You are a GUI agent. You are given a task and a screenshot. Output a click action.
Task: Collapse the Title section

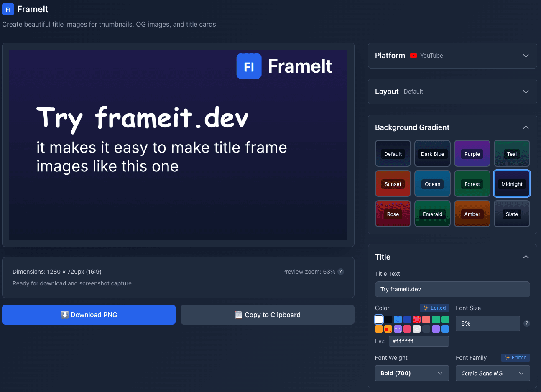(x=526, y=257)
